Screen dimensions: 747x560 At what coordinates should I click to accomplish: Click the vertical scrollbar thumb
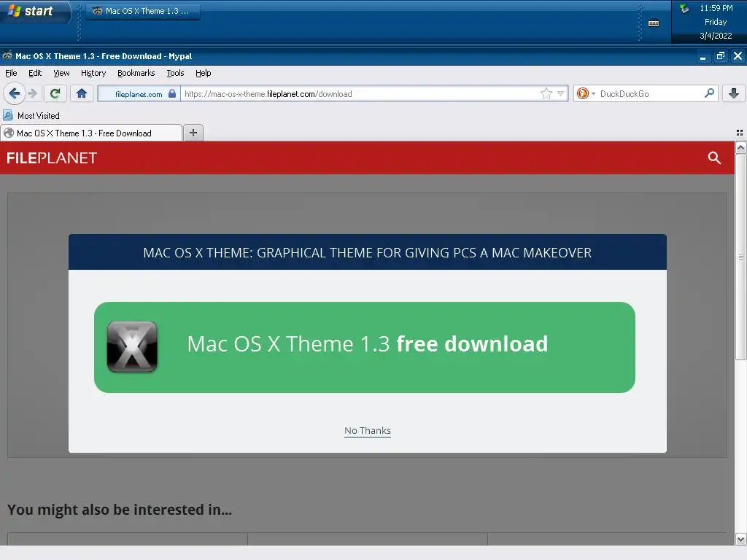point(740,257)
